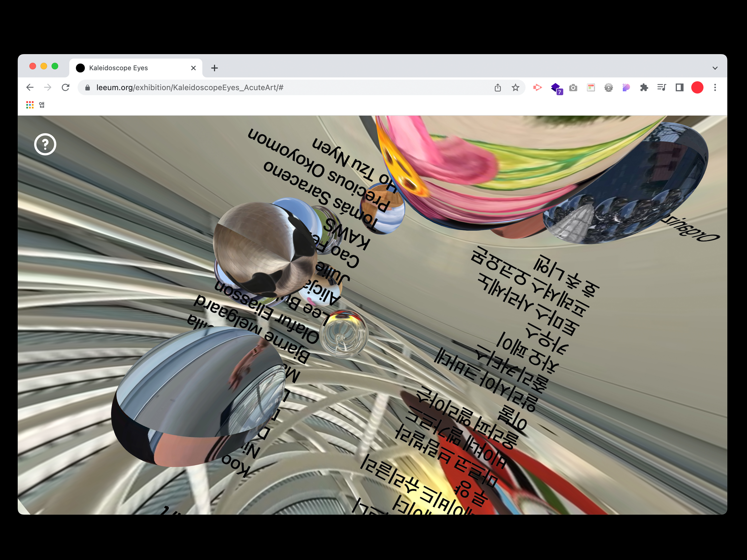747x560 pixels.
Task: Expand the tab search chevron
Action: coord(715,68)
